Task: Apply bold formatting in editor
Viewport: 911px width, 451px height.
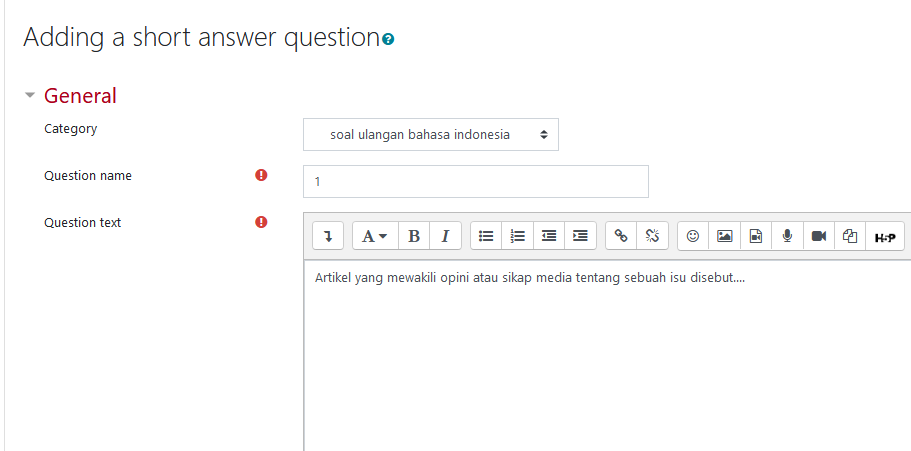Action: (414, 236)
